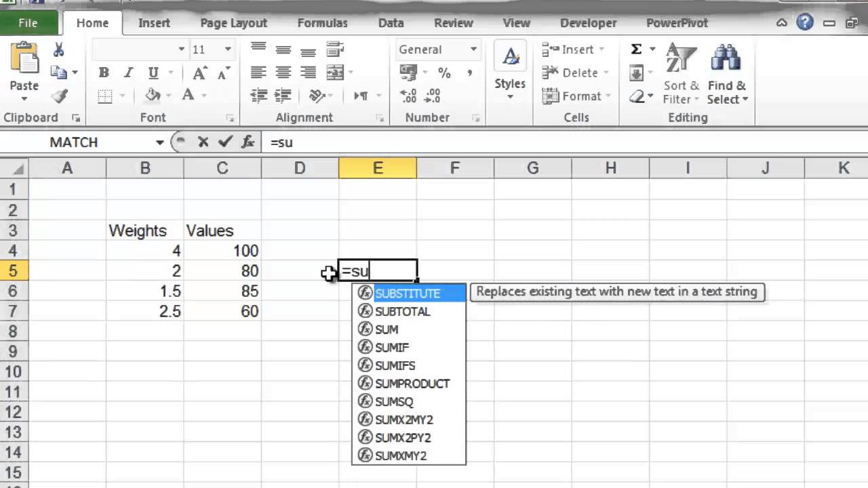This screenshot has height=488, width=868.
Task: Click Decrease Indent icon
Action: pyautogui.click(x=258, y=96)
